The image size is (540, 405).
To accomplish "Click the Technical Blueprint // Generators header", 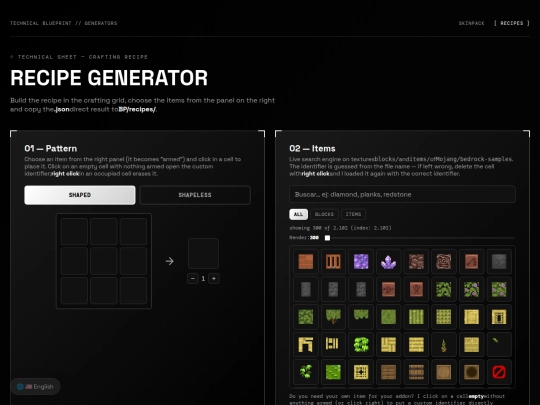I will (x=63, y=23).
